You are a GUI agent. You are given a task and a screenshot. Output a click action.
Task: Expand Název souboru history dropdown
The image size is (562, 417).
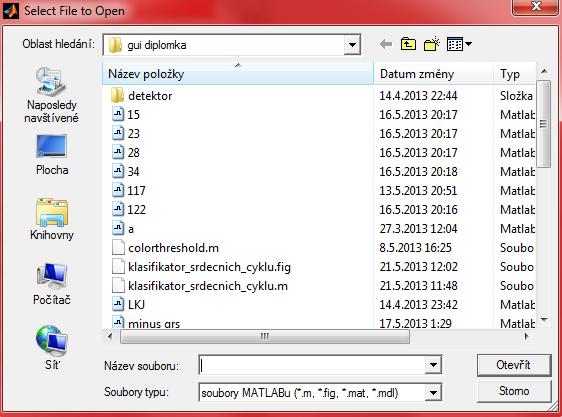click(433, 365)
